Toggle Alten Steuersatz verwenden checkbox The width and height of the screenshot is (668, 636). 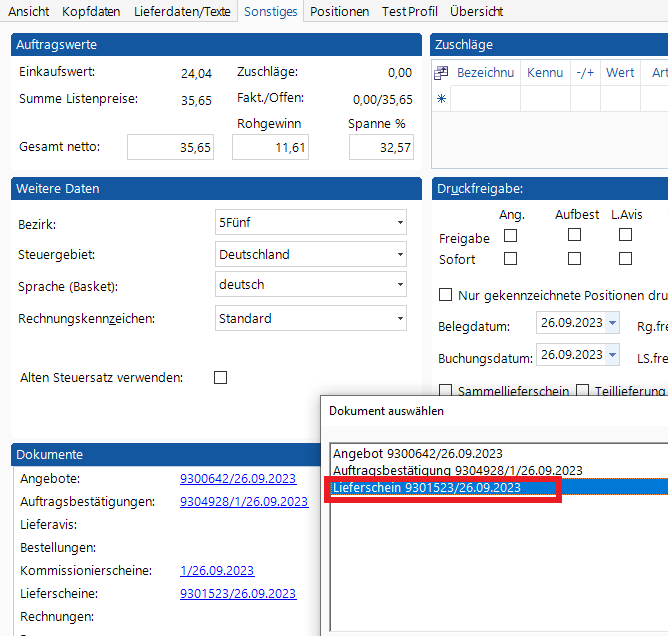(221, 378)
